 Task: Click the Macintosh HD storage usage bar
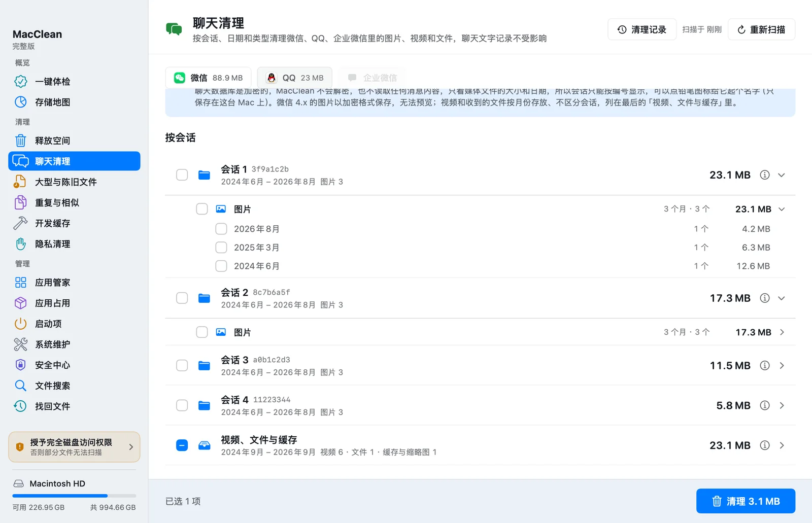click(x=74, y=496)
